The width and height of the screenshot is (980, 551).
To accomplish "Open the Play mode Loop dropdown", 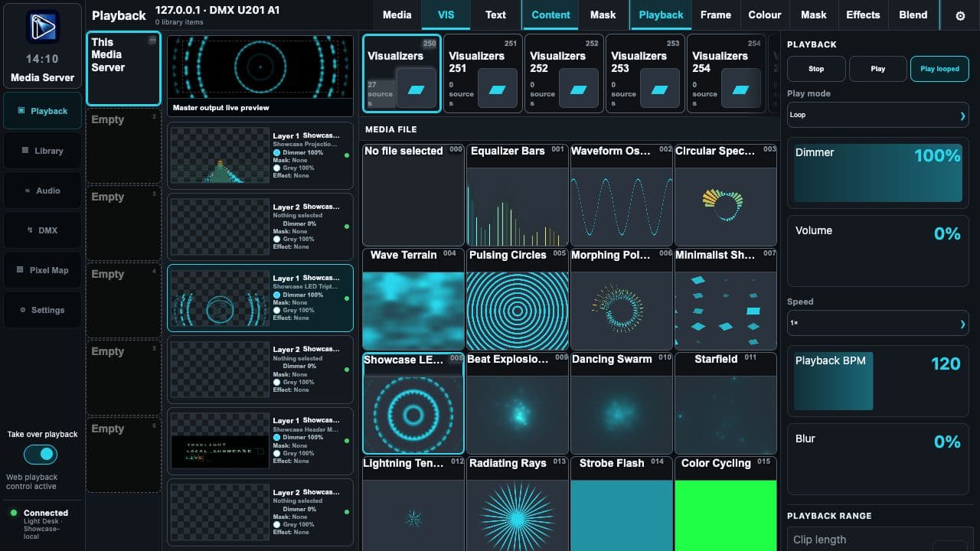I will pos(878,116).
